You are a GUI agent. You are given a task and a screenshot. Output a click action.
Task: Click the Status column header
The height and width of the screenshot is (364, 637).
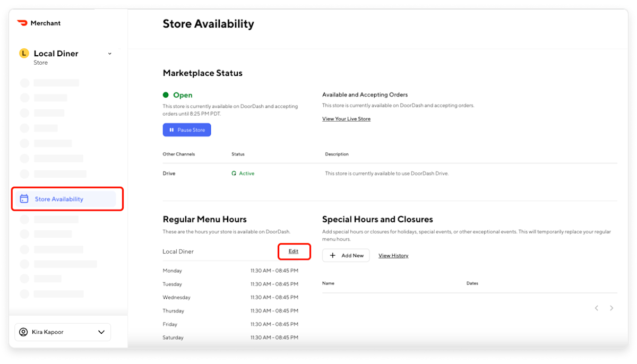tap(238, 154)
